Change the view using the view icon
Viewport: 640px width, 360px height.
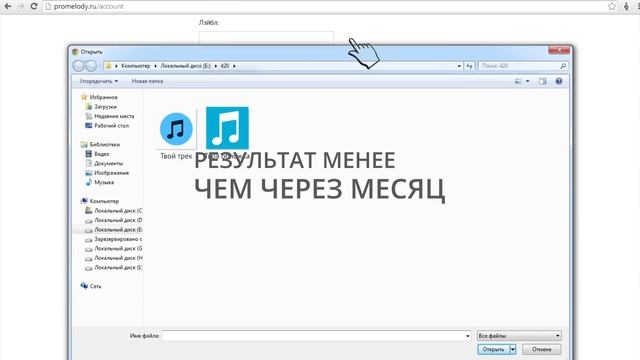pos(518,81)
